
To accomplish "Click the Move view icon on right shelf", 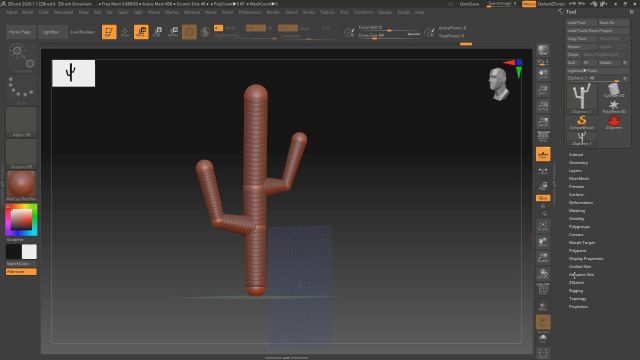I will coord(543,242).
